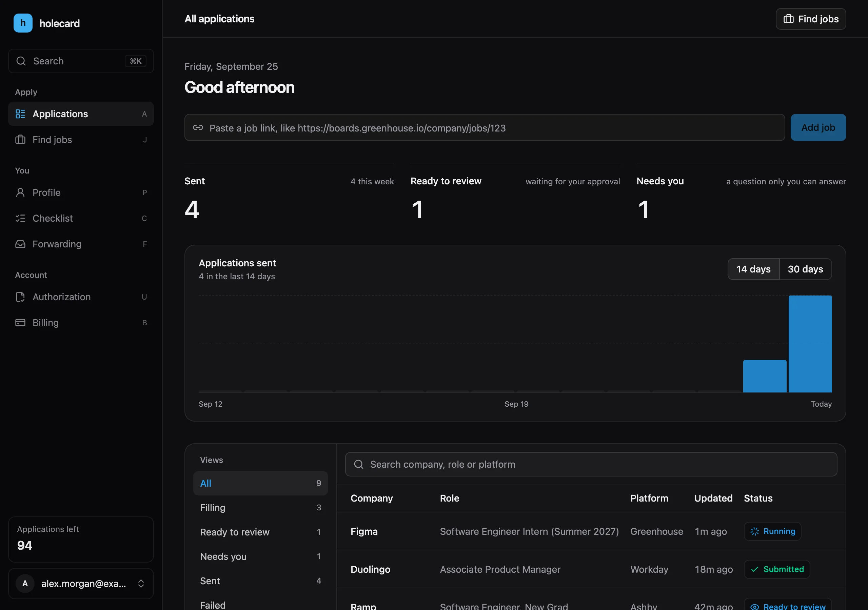This screenshot has height=610, width=868.
Task: Focus the search company, role or platform field
Action: [591, 464]
